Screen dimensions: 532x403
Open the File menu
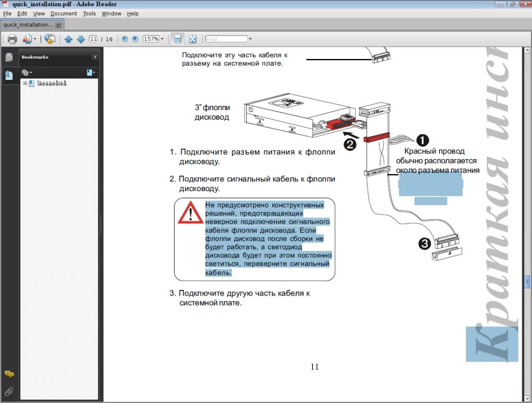click(7, 14)
